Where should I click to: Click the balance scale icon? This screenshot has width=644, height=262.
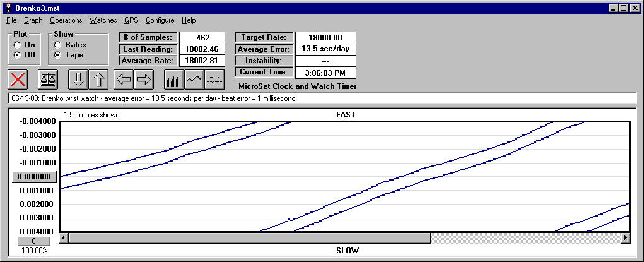click(48, 80)
